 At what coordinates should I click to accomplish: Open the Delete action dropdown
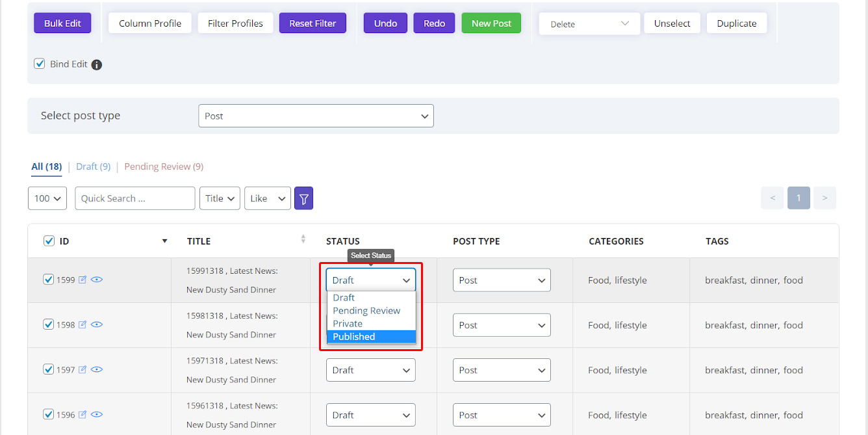589,24
